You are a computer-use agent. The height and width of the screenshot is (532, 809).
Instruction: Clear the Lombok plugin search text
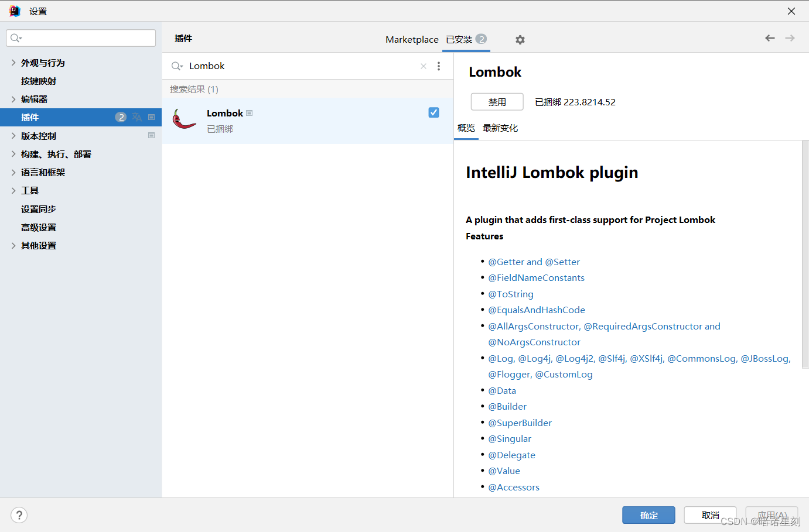click(x=424, y=66)
